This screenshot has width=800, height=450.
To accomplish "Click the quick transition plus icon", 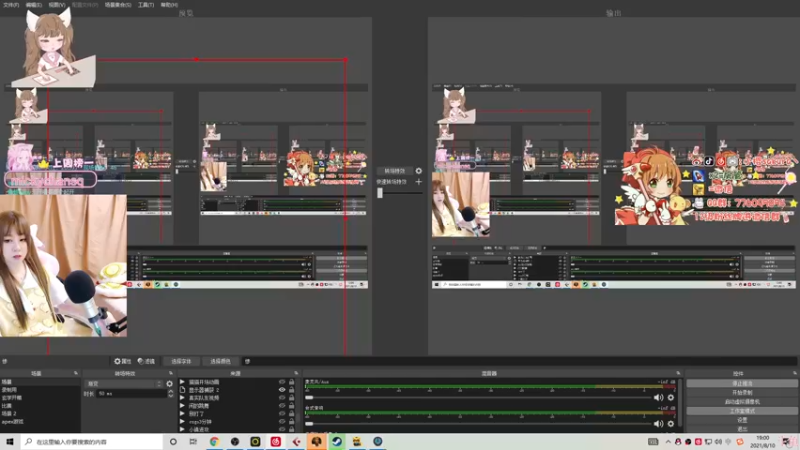I will pyautogui.click(x=419, y=182).
